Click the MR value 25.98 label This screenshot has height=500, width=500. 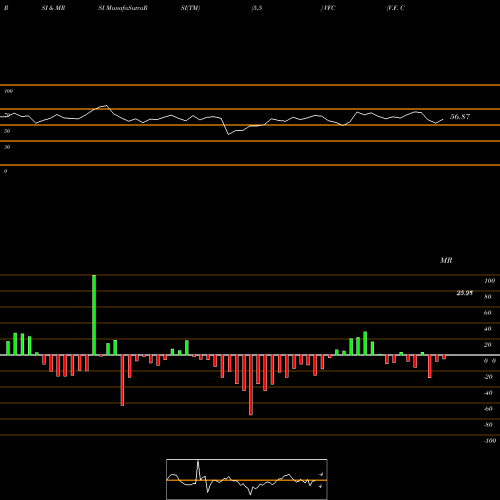coord(465,293)
